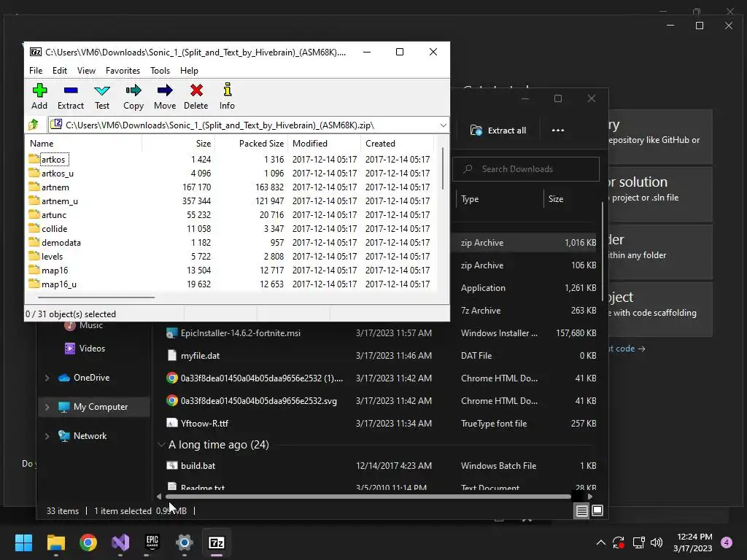Select the artkos folder in 7-Zip
The width and height of the screenshot is (747, 560).
pyautogui.click(x=53, y=160)
